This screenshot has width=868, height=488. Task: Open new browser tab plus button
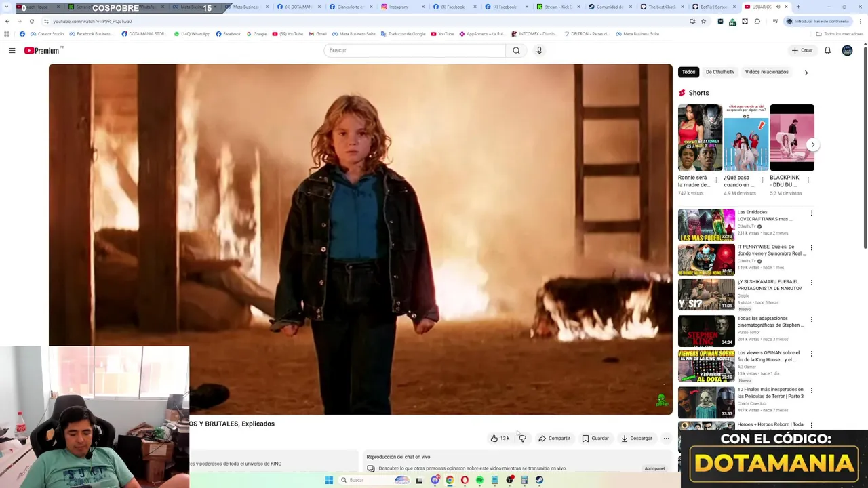click(798, 7)
